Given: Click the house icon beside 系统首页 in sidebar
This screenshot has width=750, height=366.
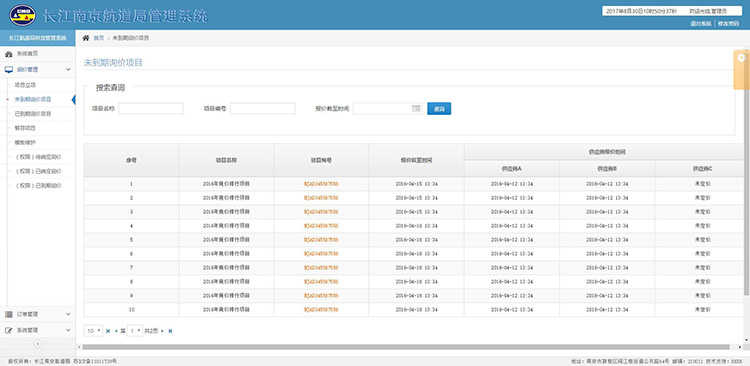Looking at the screenshot, I should 9,54.
